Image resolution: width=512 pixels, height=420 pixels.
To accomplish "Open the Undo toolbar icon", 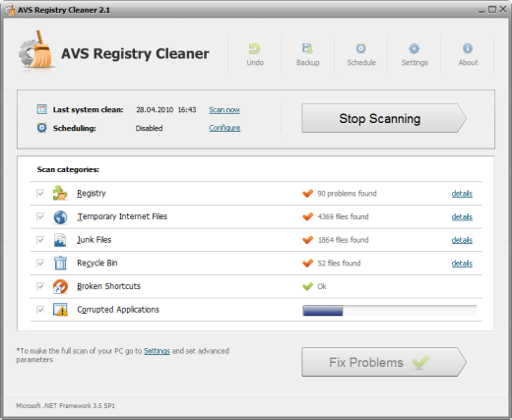I will [255, 49].
